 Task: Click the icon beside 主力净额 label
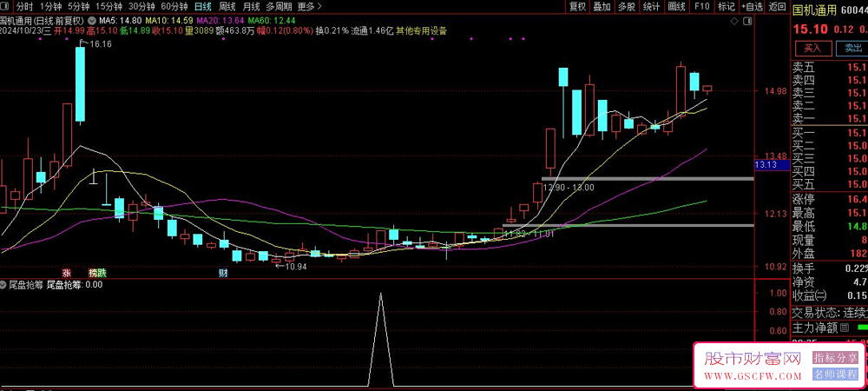845,328
